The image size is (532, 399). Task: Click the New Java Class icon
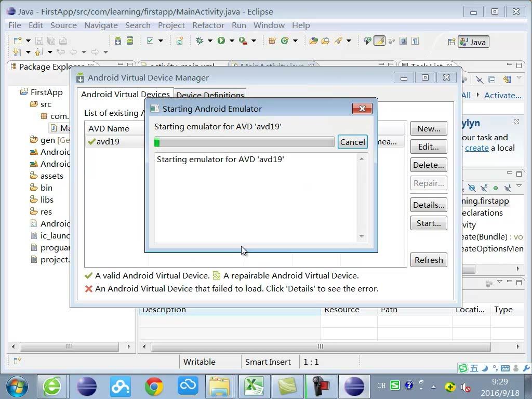[285, 41]
